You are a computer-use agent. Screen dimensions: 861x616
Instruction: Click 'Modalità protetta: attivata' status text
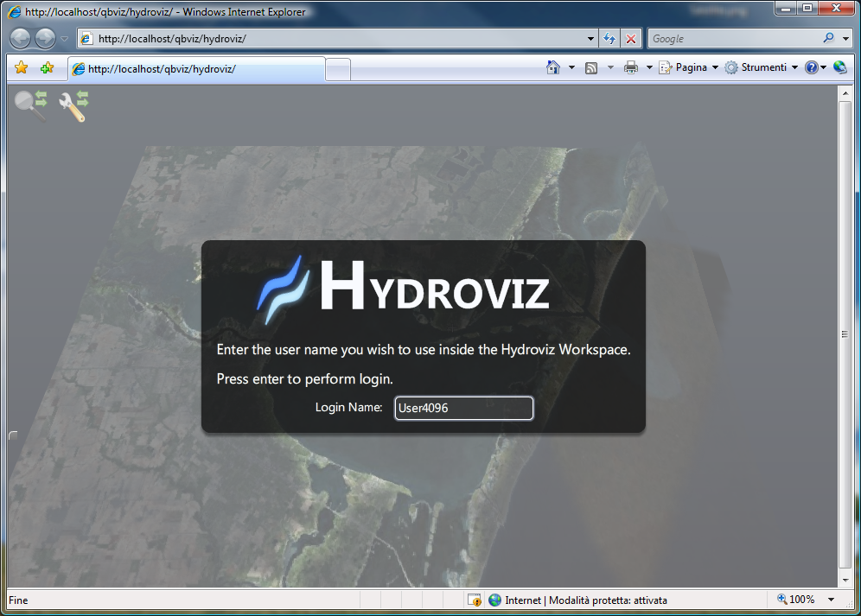pyautogui.click(x=608, y=600)
